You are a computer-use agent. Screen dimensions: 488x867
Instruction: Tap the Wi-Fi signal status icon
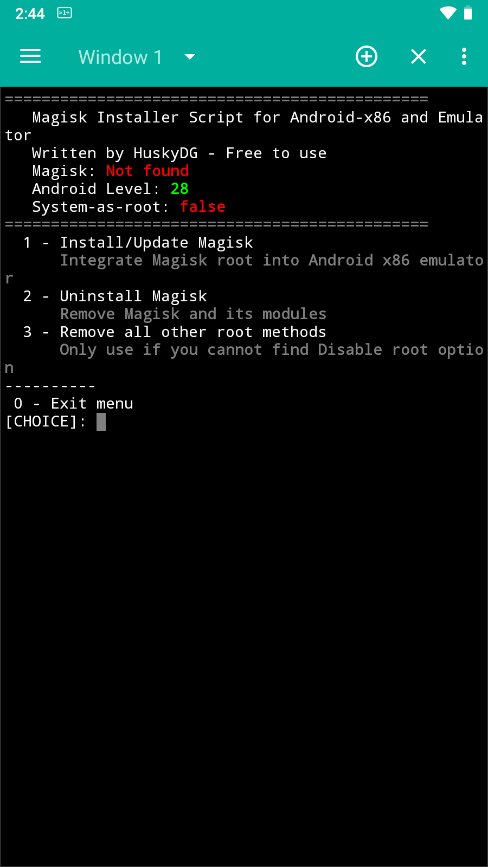coord(448,13)
